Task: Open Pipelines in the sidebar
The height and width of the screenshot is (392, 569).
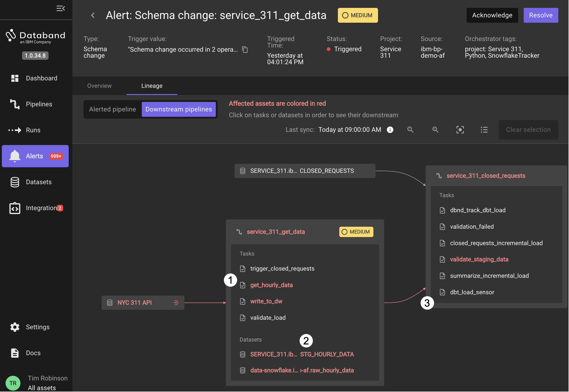Action: pyautogui.click(x=39, y=104)
